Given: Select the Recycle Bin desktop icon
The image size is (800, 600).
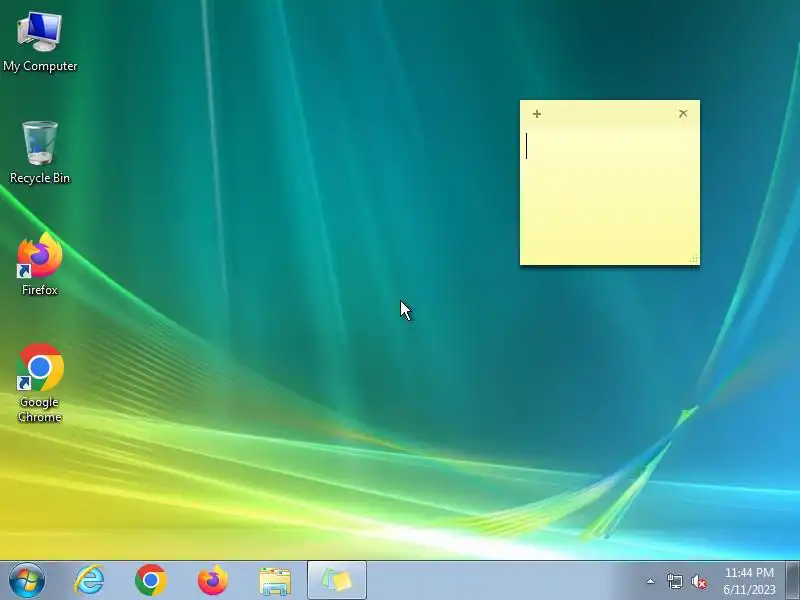Looking at the screenshot, I should coord(40,152).
